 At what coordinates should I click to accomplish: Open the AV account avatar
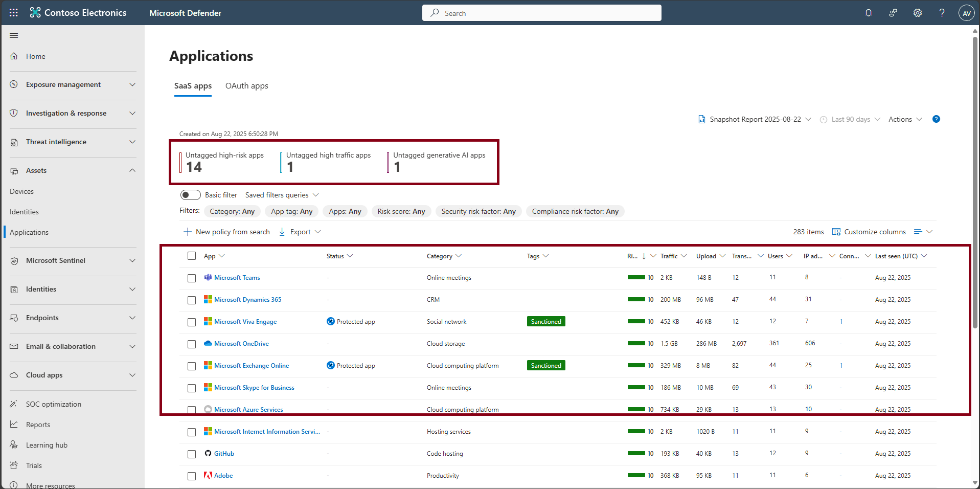coord(966,13)
